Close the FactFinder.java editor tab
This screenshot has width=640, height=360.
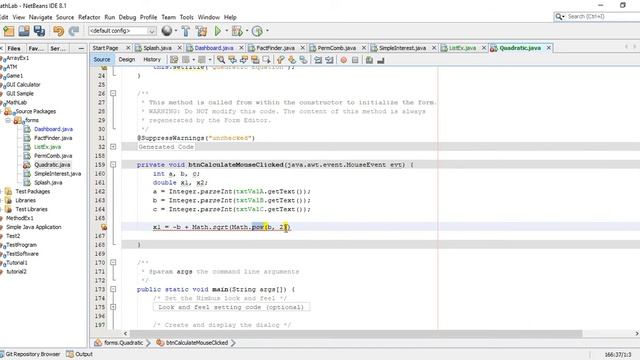coord(302,48)
